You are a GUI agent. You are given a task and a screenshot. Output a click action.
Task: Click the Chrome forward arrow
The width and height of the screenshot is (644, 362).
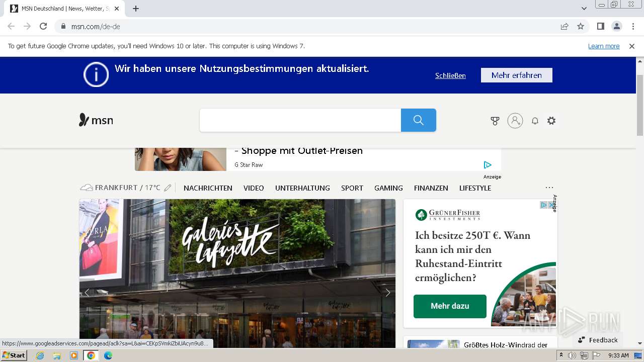click(x=27, y=26)
